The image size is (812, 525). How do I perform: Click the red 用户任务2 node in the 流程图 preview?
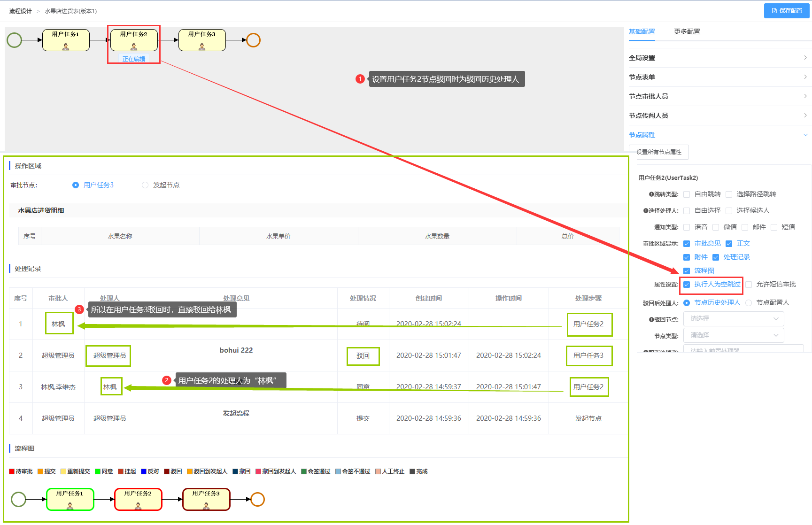138,499
